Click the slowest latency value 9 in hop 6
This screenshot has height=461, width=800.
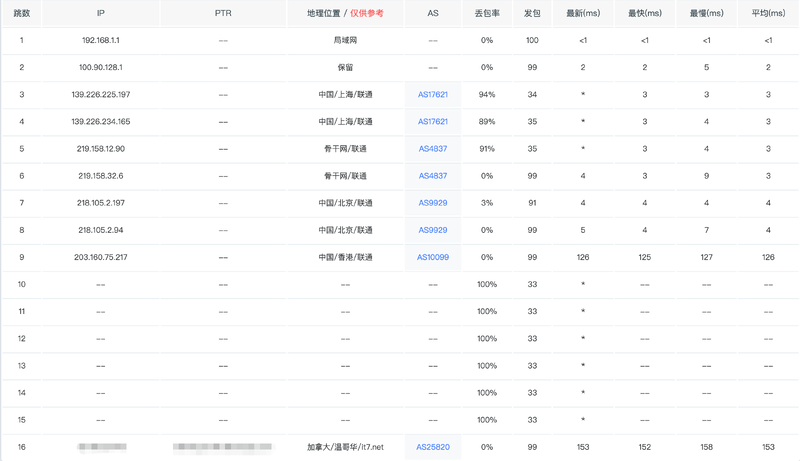tap(707, 175)
